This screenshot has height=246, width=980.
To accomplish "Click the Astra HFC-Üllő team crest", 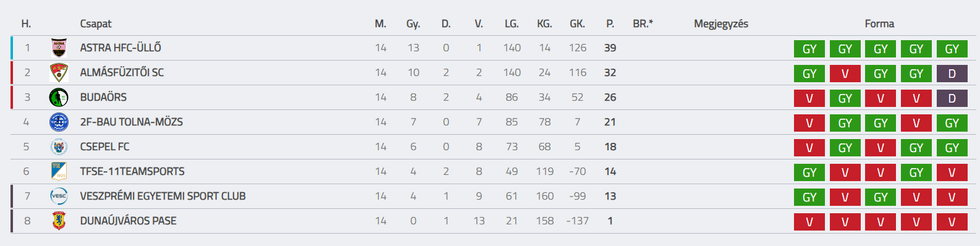I will click(x=59, y=48).
